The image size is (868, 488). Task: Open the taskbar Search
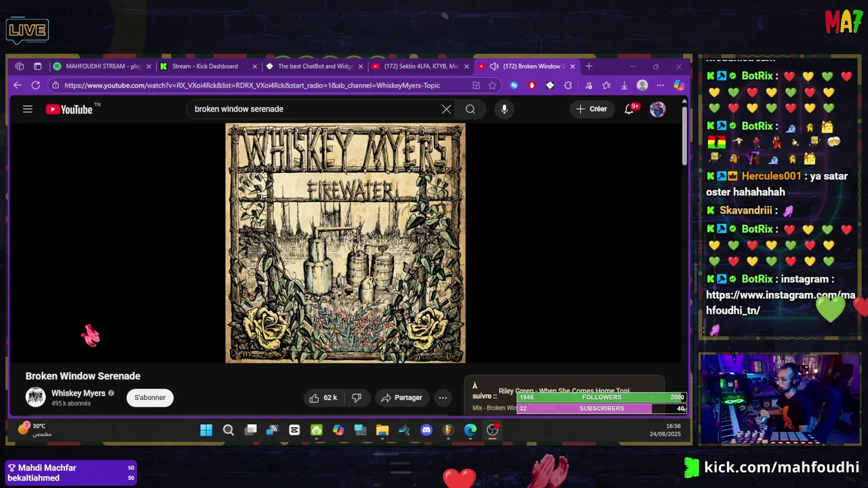tap(229, 430)
